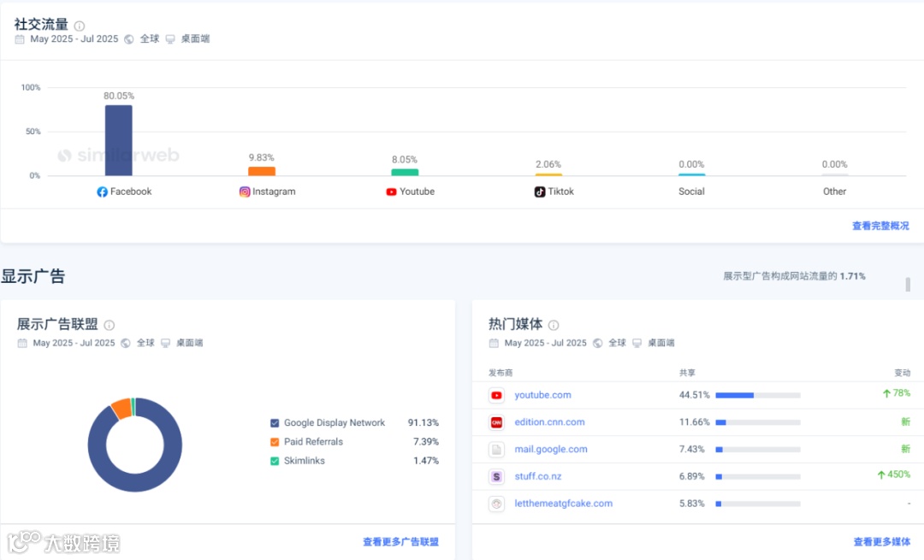Click the 共享 column header
Image resolution: width=924 pixels, height=560 pixels.
pyautogui.click(x=687, y=374)
